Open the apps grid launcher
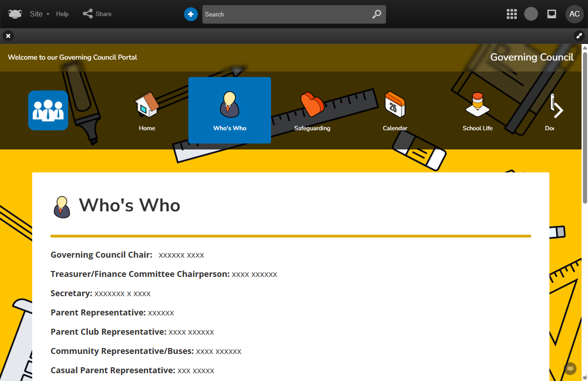The height and width of the screenshot is (381, 588). (x=512, y=14)
